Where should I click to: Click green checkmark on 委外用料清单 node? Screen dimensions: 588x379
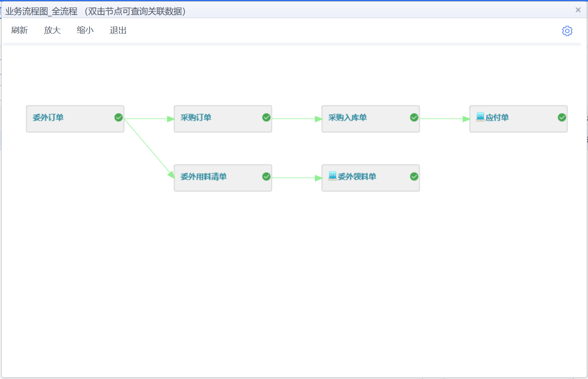click(x=266, y=176)
